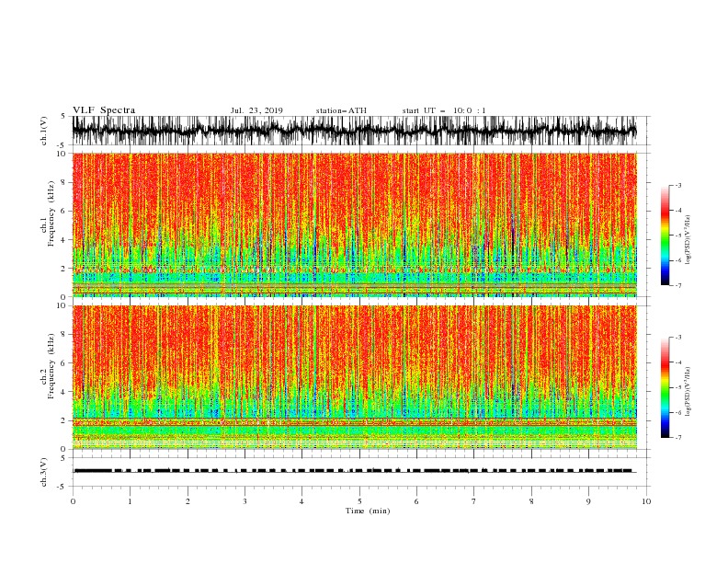Viewport: 728px width, 563px height.
Task: Click the upper log(PSD)(V²/Hz) colorbar label
Action: point(688,240)
